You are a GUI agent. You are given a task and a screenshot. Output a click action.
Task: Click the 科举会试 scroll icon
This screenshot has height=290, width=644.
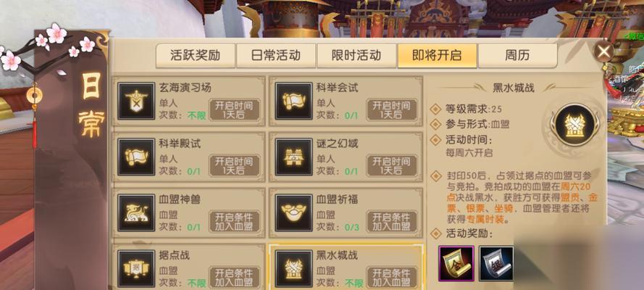click(x=293, y=101)
